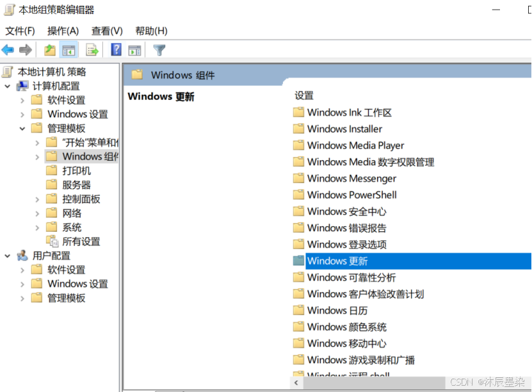The image size is (532, 392).
Task: Minimize the 本地组策略编辑器 window
Action: tap(496, 10)
